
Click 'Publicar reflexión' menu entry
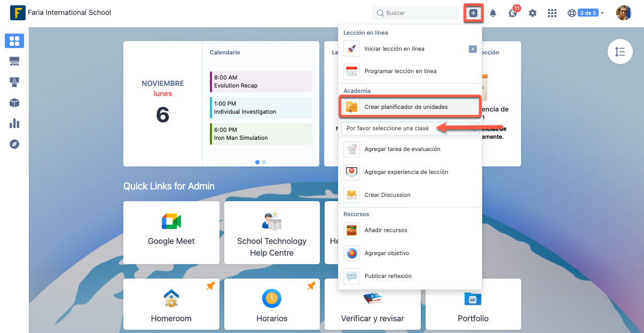388,276
